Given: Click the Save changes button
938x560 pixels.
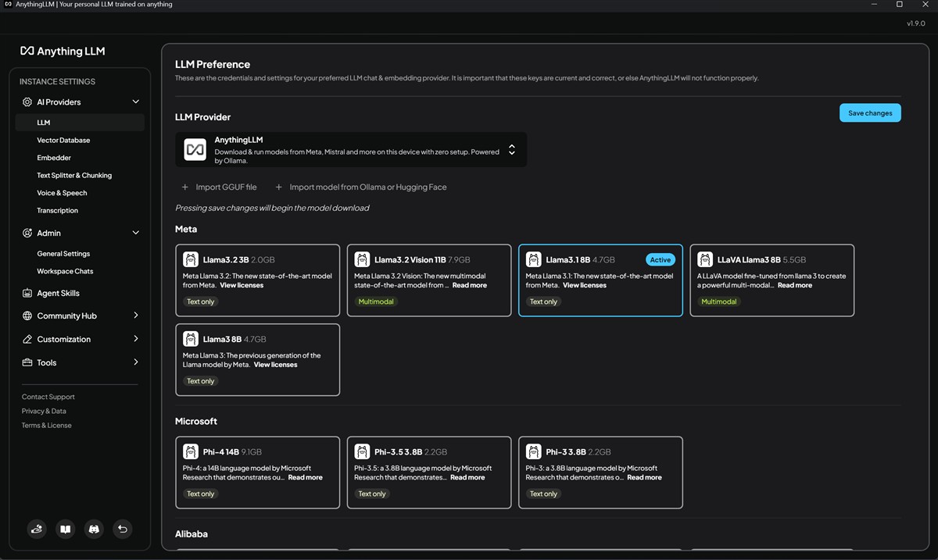Looking at the screenshot, I should [x=870, y=113].
